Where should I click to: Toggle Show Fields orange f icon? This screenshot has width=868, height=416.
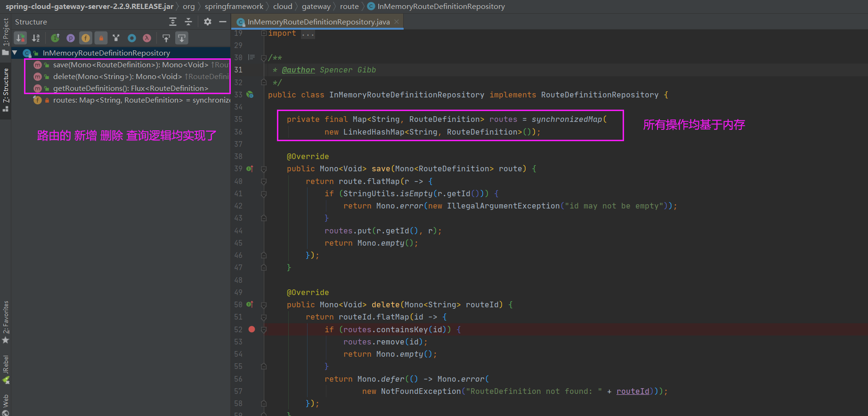(86, 38)
